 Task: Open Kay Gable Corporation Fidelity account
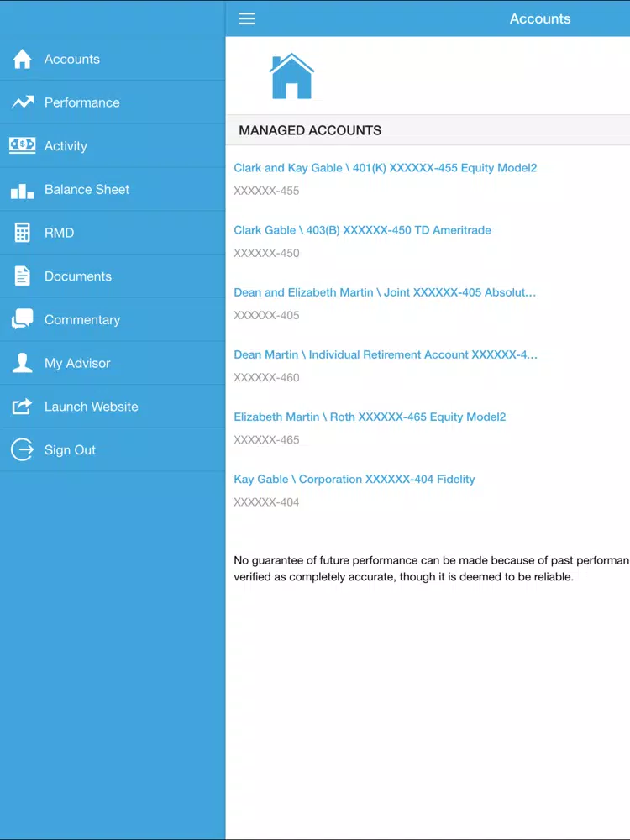[354, 479]
